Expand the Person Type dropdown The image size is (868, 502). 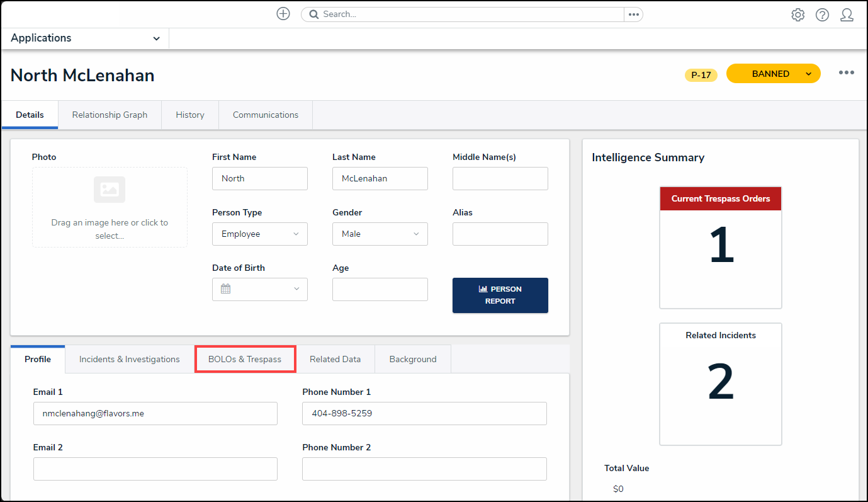(259, 234)
